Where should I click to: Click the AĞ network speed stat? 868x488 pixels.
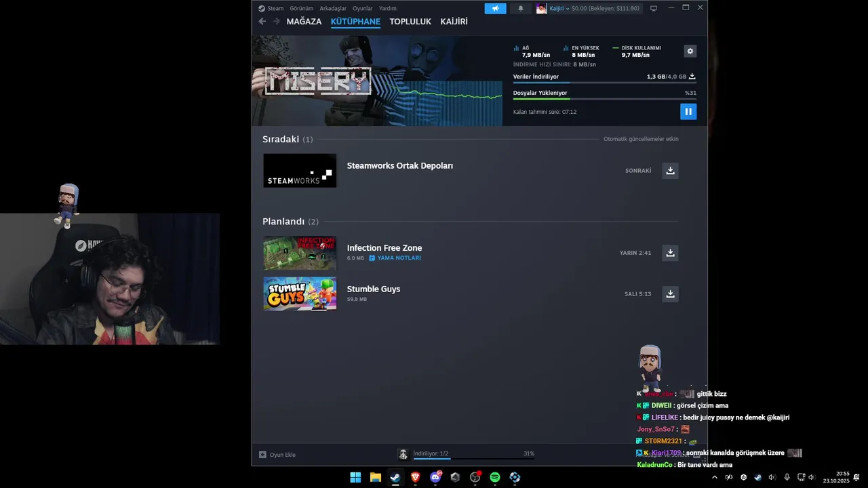point(532,52)
